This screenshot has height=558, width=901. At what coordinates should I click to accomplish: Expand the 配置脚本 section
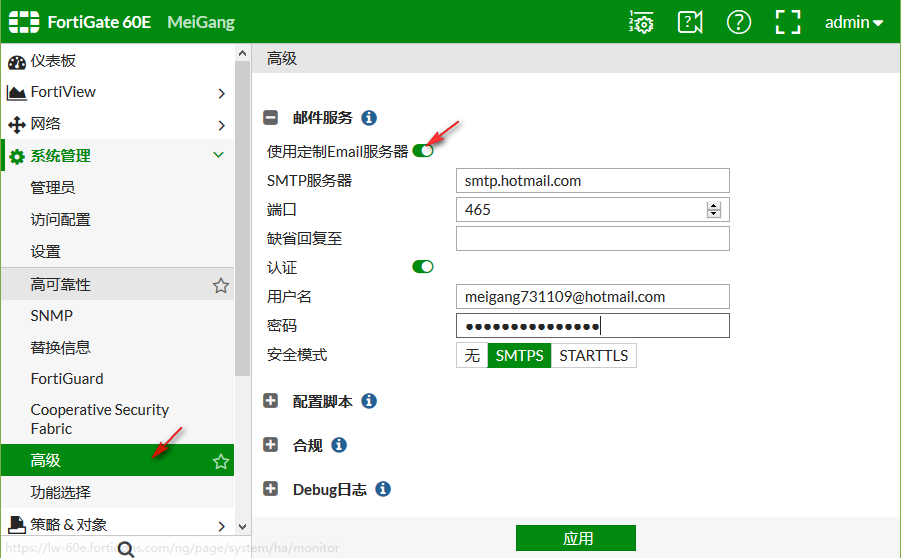[270, 401]
